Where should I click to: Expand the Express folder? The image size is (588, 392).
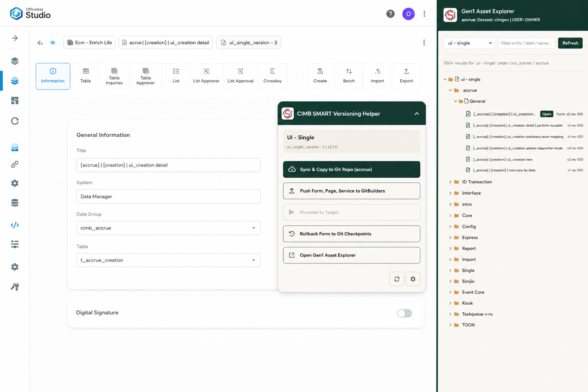click(x=450, y=237)
